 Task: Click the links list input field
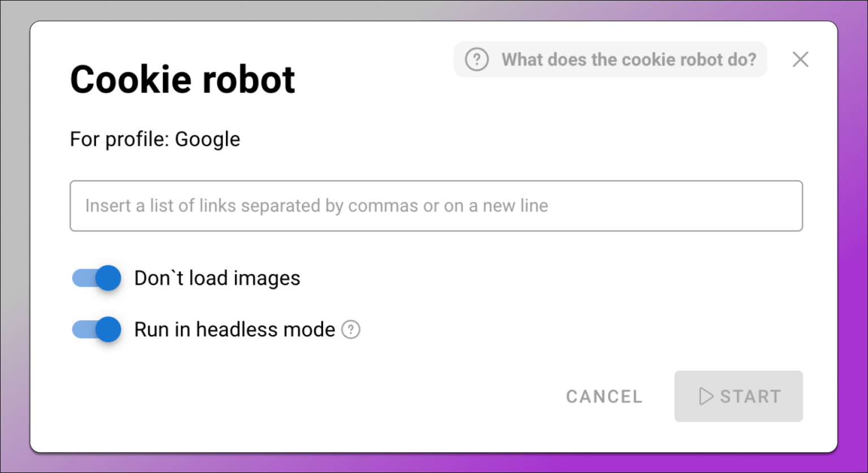[x=436, y=206]
